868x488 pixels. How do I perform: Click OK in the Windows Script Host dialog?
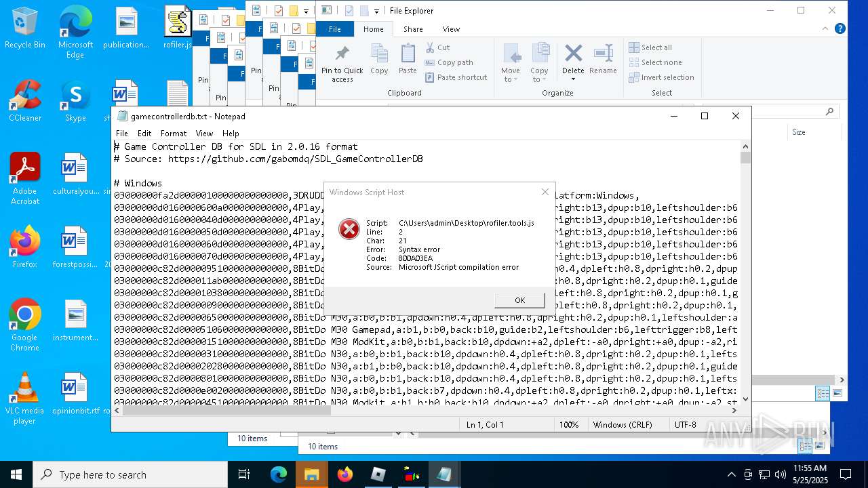tap(519, 300)
